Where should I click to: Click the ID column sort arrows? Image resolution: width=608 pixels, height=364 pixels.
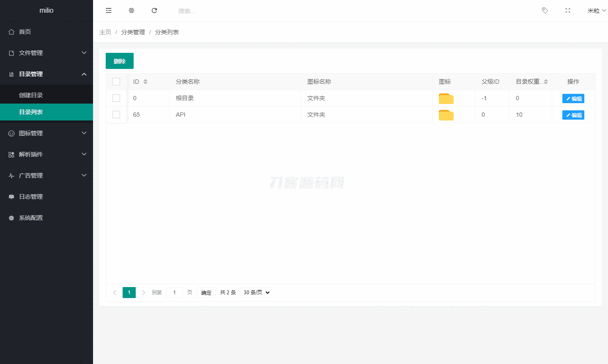[146, 81]
